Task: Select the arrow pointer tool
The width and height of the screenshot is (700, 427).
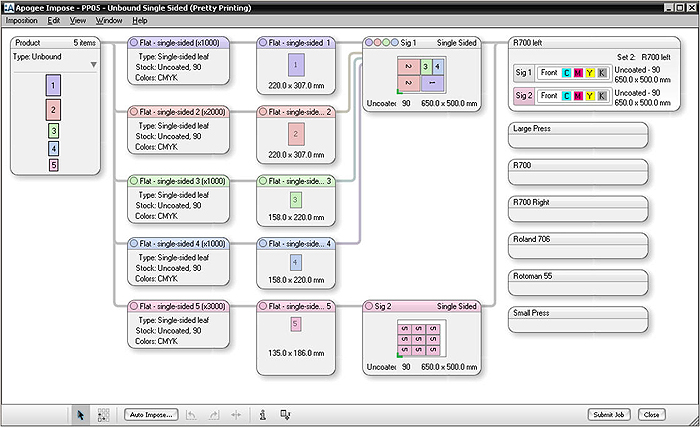Action: (x=82, y=414)
